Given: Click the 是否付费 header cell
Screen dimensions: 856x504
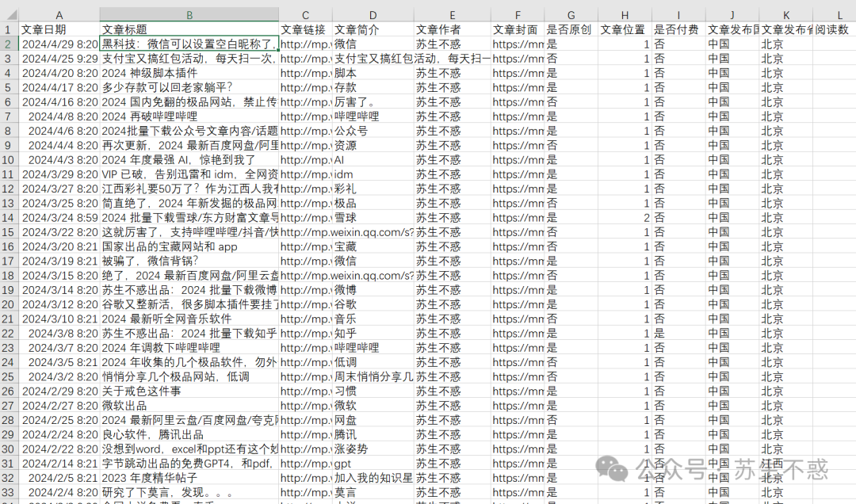Looking at the screenshot, I should tap(678, 29).
